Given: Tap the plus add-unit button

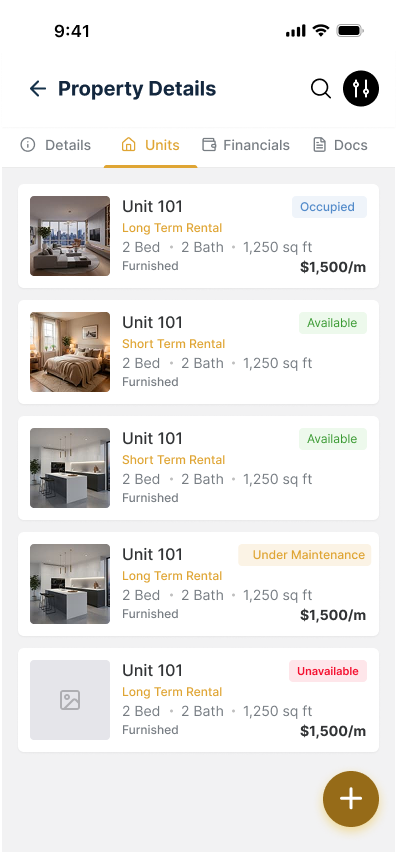Looking at the screenshot, I should coord(351,799).
